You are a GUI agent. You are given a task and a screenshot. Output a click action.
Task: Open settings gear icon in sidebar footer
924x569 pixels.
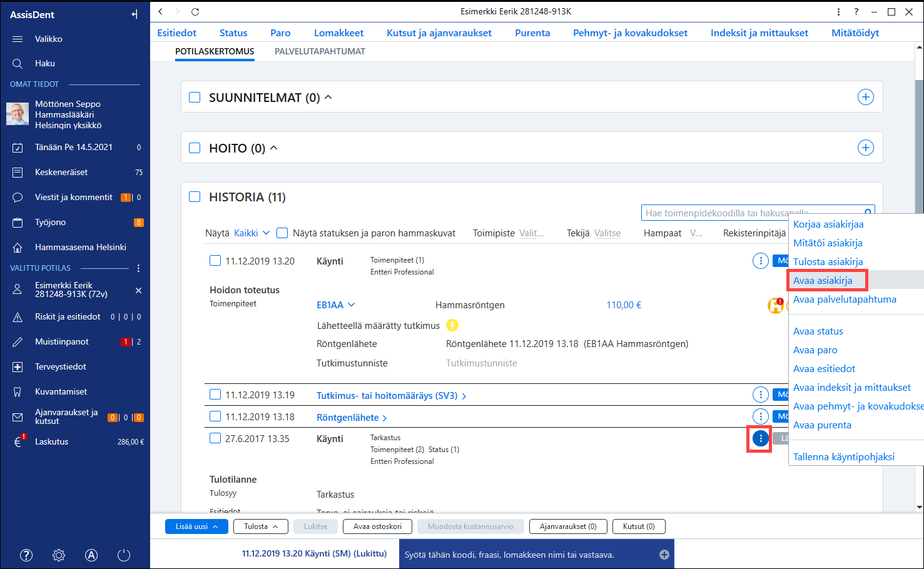click(x=59, y=555)
